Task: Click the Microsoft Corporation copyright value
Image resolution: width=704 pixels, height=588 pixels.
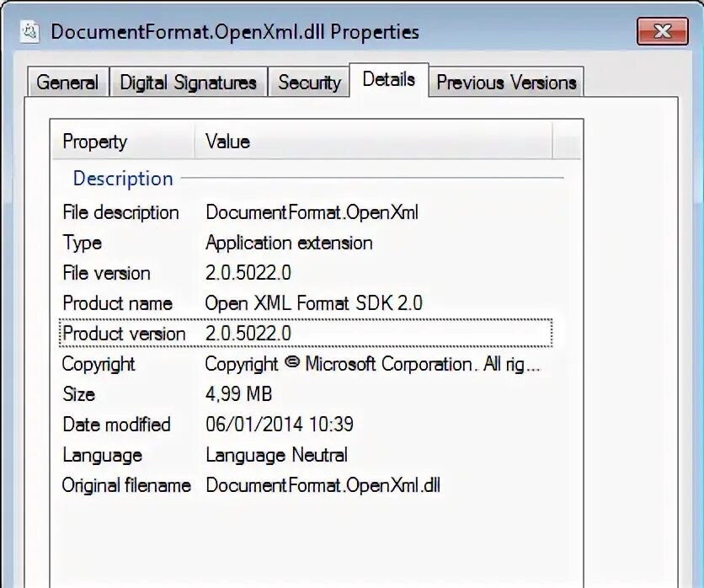Action: tap(373, 364)
